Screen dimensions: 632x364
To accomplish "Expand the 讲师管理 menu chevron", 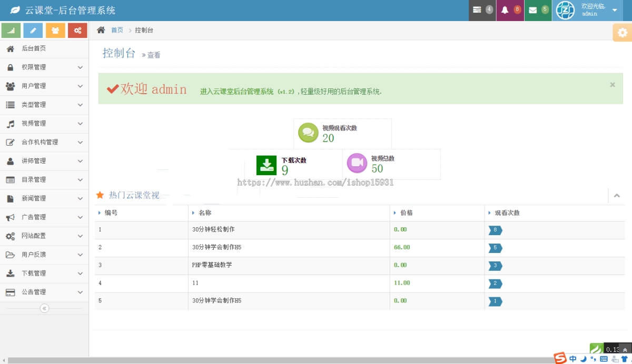I will [80, 161].
